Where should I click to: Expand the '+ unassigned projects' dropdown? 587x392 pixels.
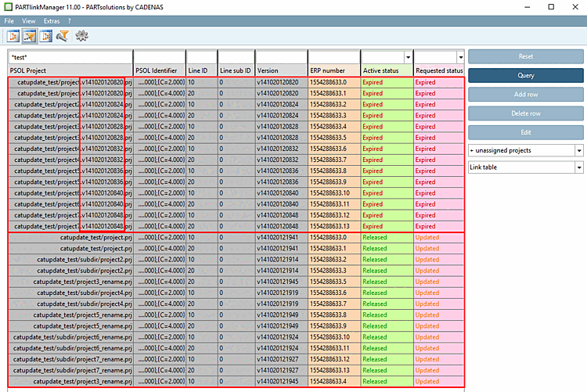[x=578, y=149]
